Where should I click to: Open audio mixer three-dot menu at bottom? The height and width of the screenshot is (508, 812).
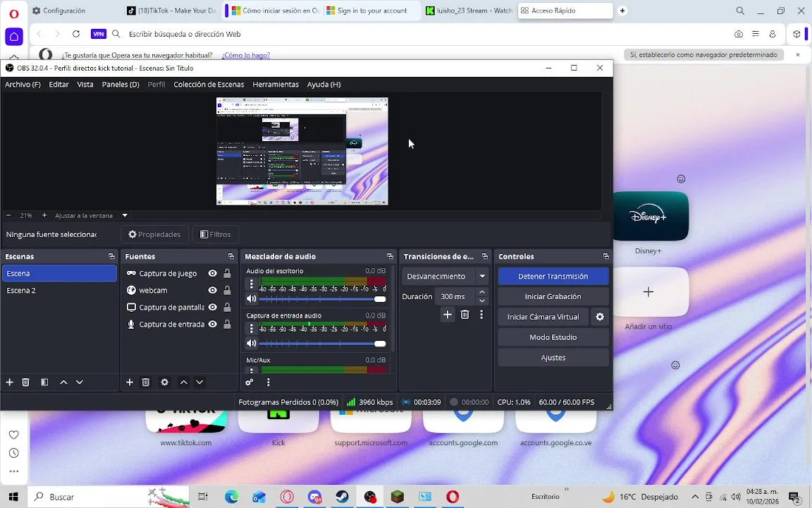click(269, 382)
